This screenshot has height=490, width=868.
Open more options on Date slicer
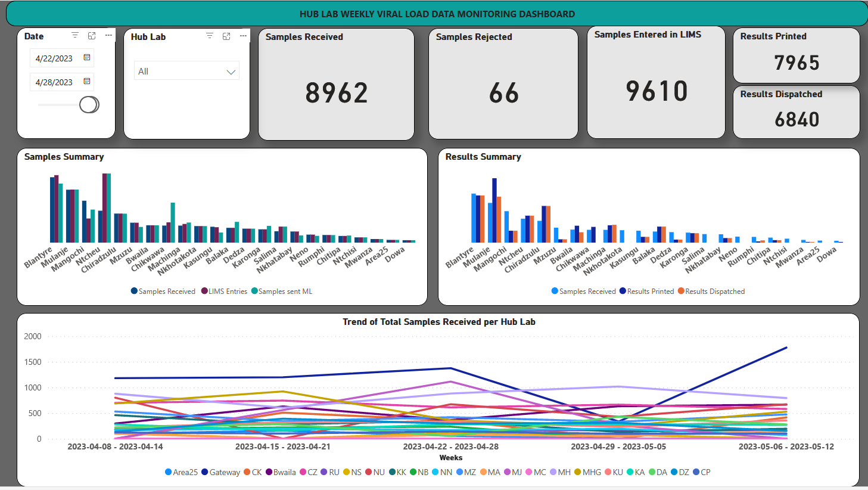108,36
